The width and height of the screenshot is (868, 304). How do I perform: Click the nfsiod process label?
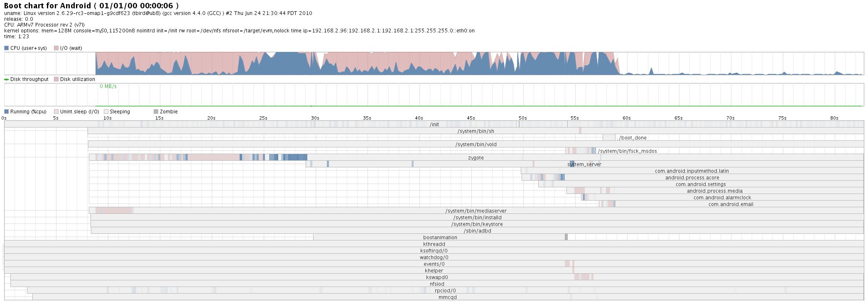click(x=437, y=284)
